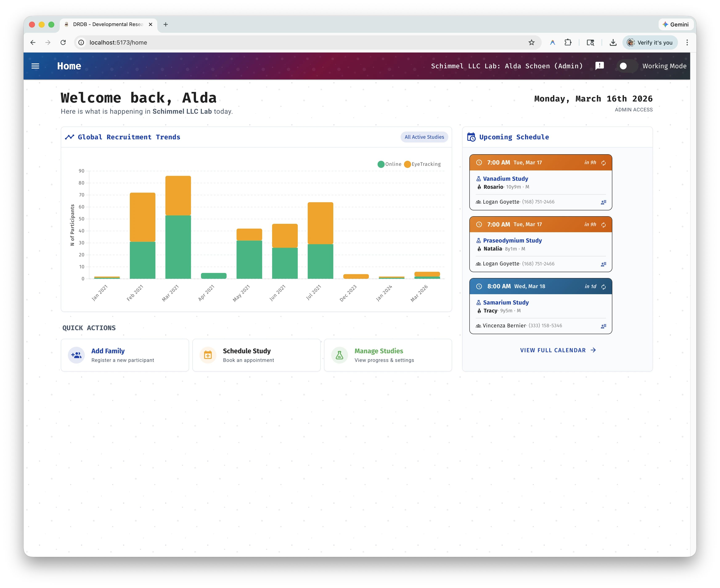Click View Full Calendar link
This screenshot has height=588, width=720.
558,350
